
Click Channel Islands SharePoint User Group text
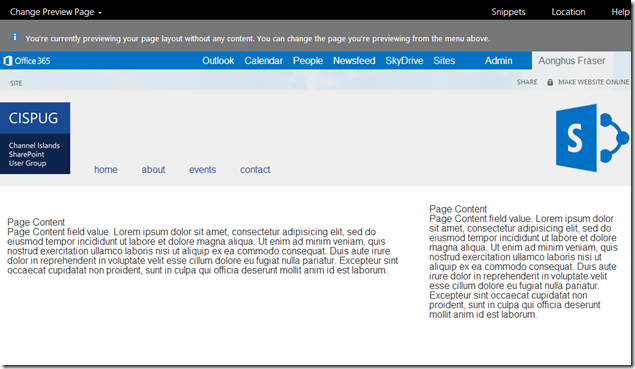pos(34,154)
